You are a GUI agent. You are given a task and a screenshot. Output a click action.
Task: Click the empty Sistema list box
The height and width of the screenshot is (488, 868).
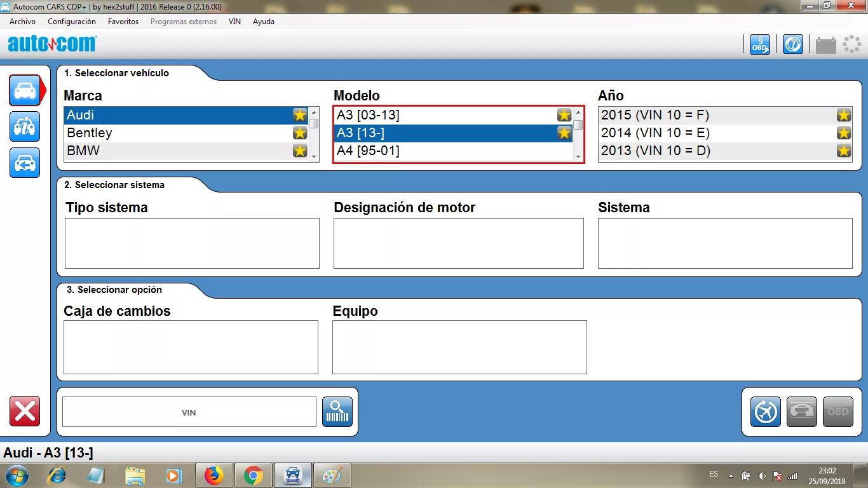coord(725,243)
